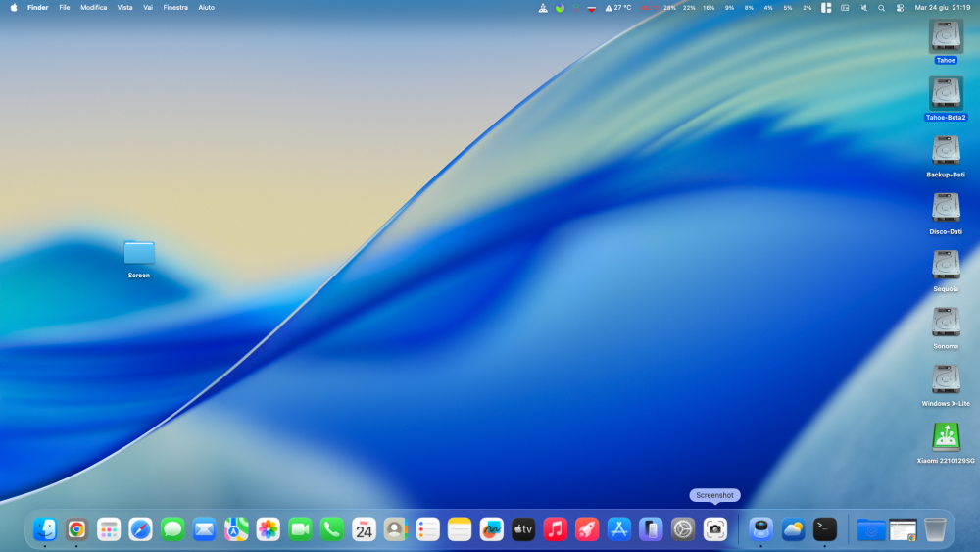Launch Safari from the Dock
The image size is (980, 552).
coord(140,529)
